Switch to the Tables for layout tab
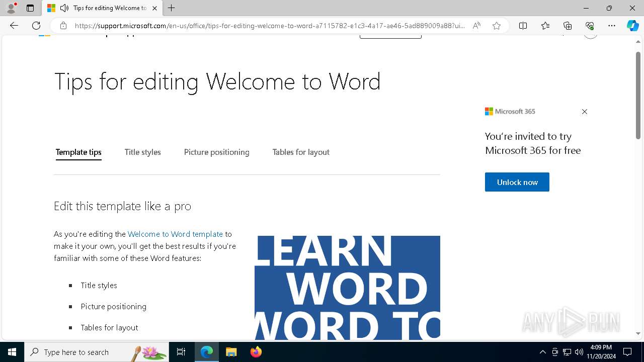The height and width of the screenshot is (362, 644). pyautogui.click(x=301, y=152)
